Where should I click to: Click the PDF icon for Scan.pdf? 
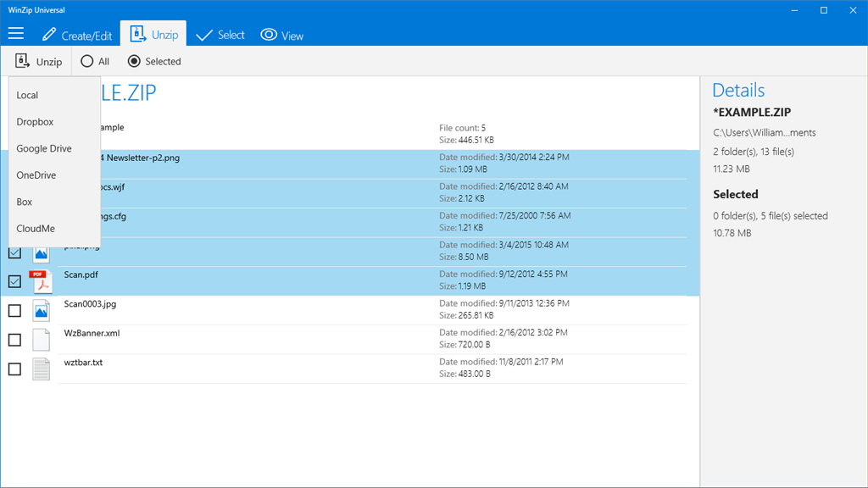point(41,281)
